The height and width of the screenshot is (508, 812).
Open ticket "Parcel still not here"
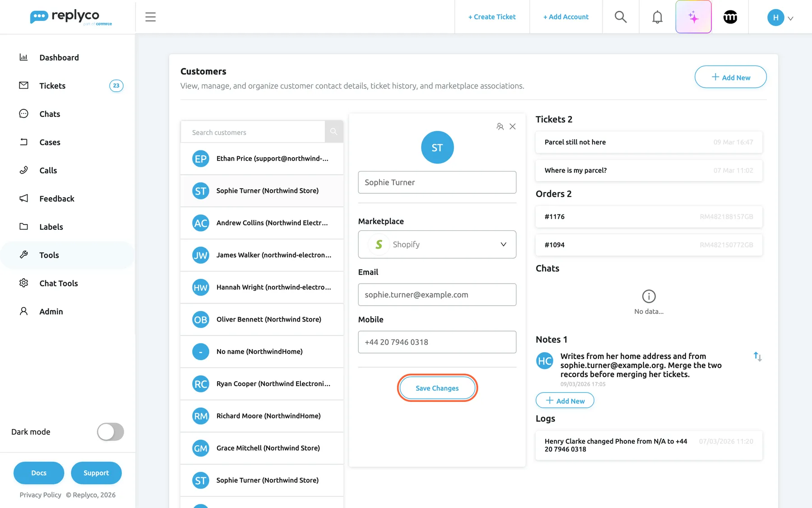click(x=649, y=142)
